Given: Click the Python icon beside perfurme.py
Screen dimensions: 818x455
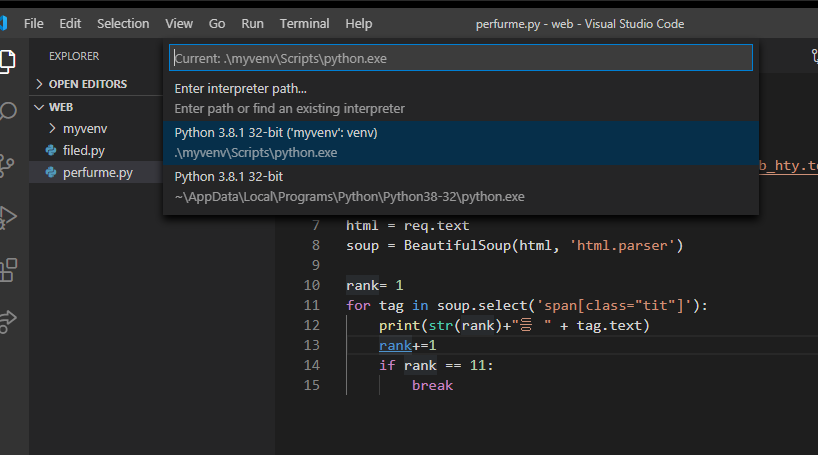Looking at the screenshot, I should [51, 172].
